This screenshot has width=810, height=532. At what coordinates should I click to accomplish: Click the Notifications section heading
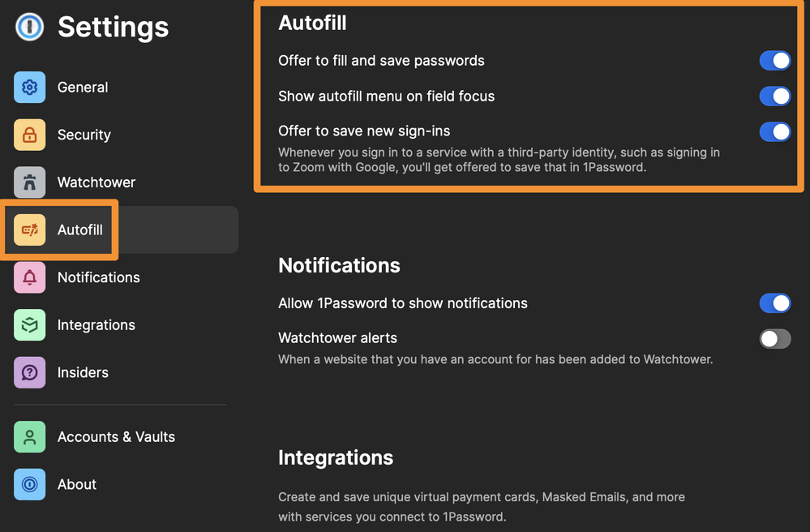tap(339, 265)
